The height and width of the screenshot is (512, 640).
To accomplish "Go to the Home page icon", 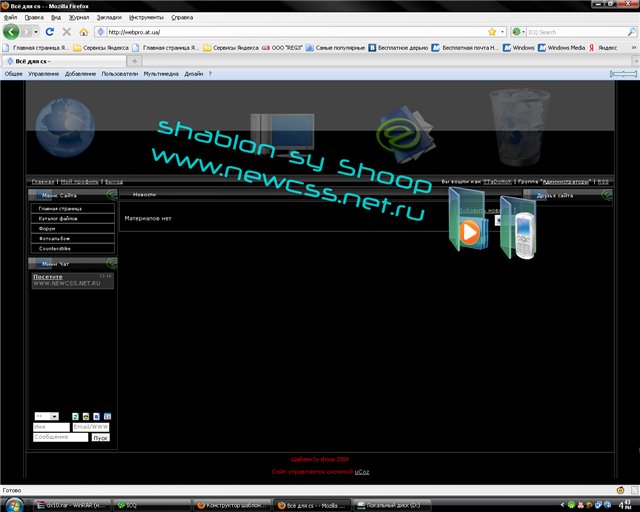I will click(x=84, y=32).
